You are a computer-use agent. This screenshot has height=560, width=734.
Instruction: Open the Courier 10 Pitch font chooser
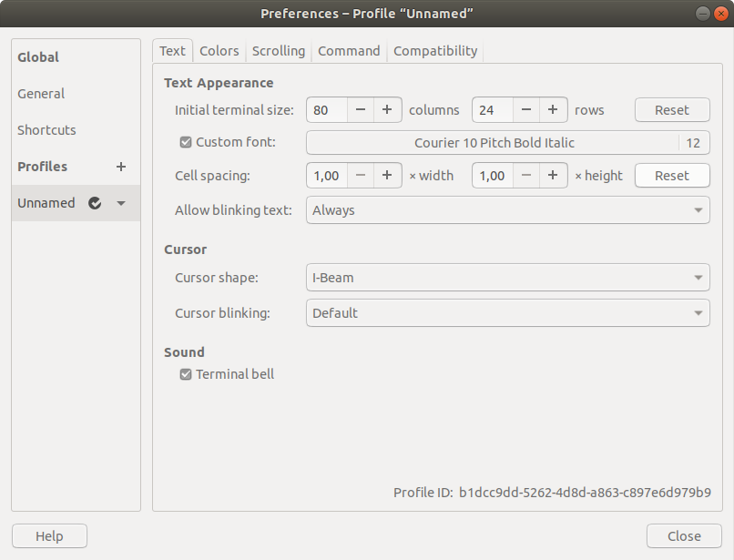coord(507,142)
